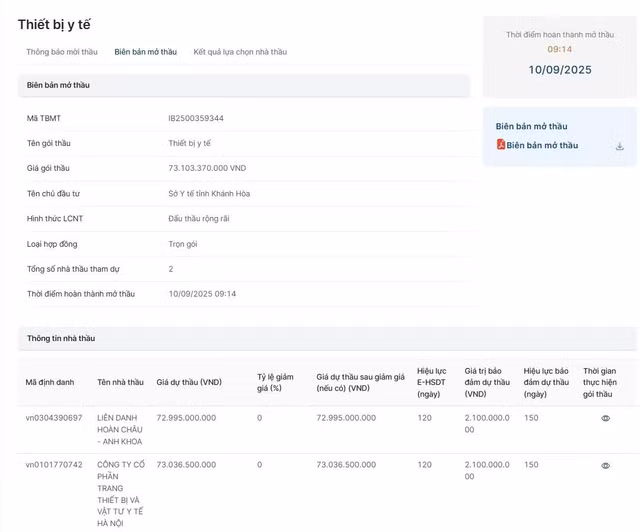Download the Biên bản mở thầu file
Image resolution: width=640 pixels, height=532 pixels.
(619, 146)
